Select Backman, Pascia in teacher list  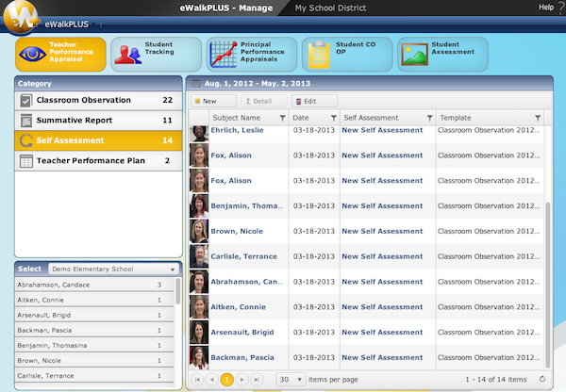[94, 331]
